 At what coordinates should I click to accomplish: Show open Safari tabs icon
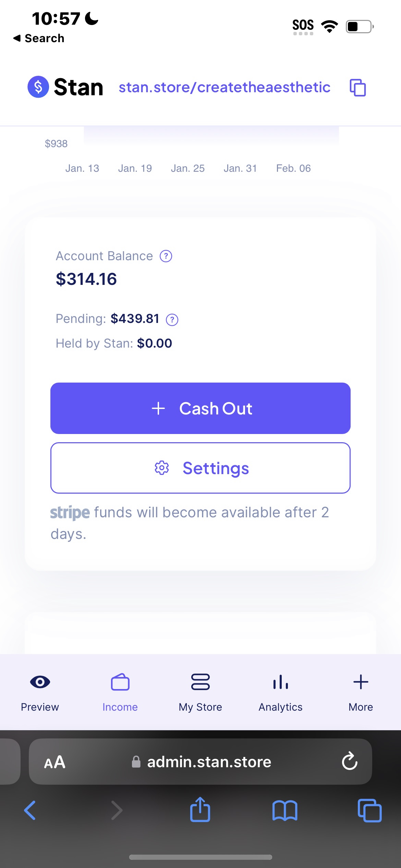[x=369, y=810]
